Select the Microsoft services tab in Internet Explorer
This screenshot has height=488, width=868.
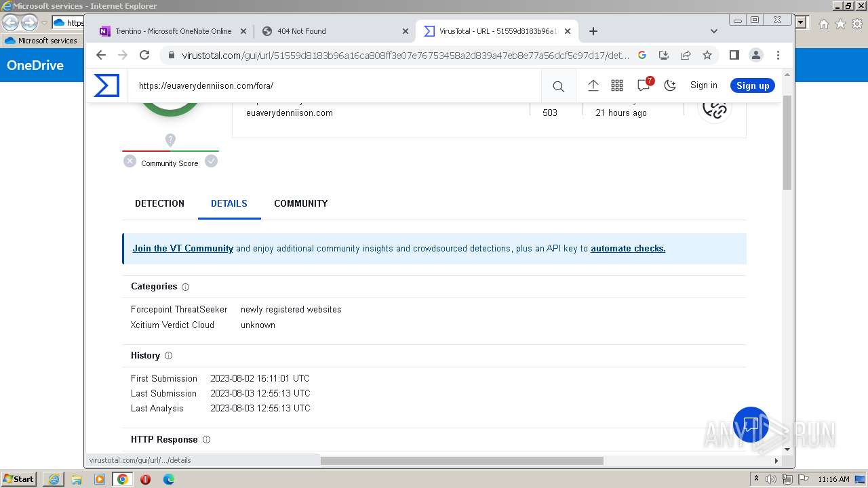[x=42, y=41]
